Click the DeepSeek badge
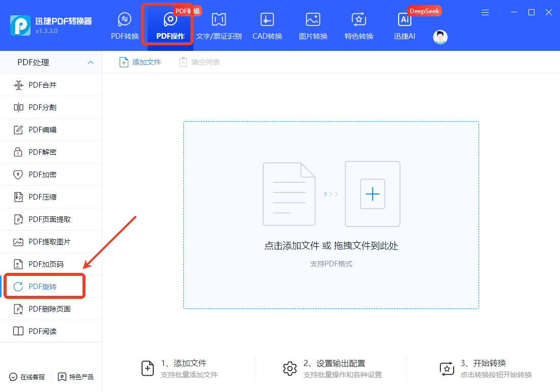This screenshot has width=560, height=392. pyautogui.click(x=424, y=11)
